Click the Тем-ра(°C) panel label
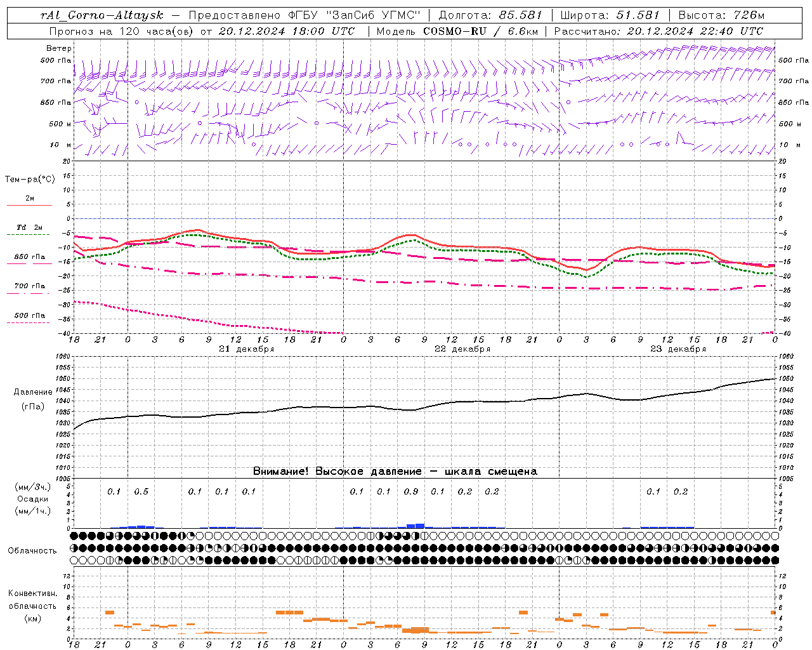The image size is (812, 650). (30, 180)
